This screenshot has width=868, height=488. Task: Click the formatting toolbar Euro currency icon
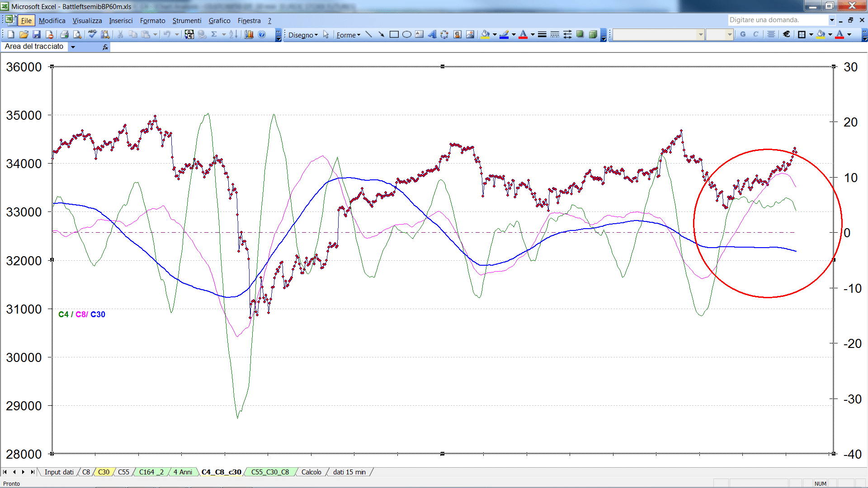tap(787, 34)
